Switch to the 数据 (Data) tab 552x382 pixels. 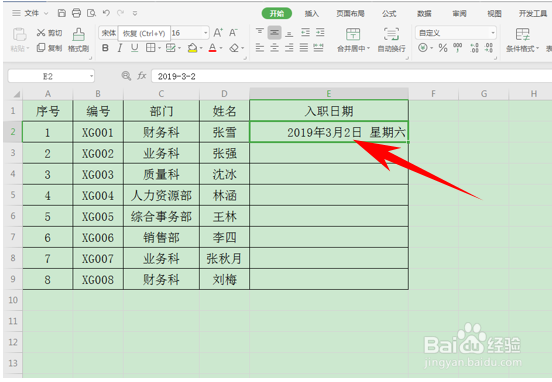coord(424,14)
